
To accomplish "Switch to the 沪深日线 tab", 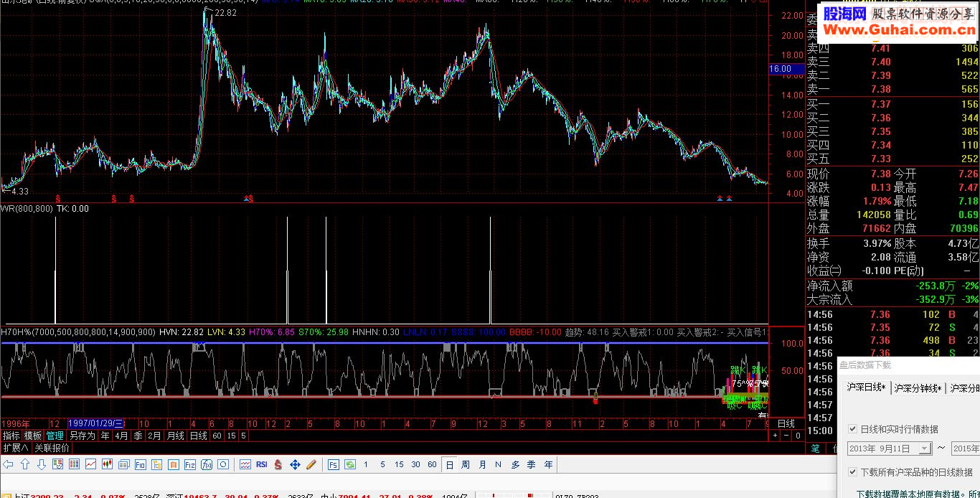I will coord(865,387).
